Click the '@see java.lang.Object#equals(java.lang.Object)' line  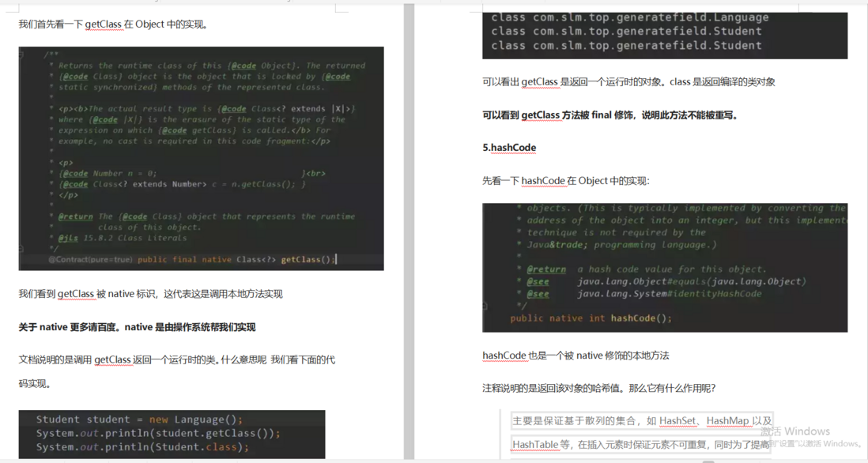pyautogui.click(x=666, y=281)
